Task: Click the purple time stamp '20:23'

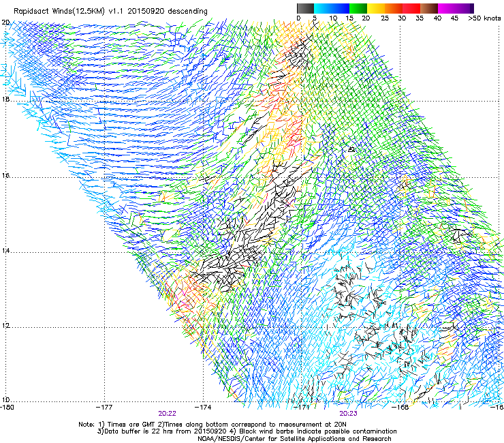Action: pyautogui.click(x=349, y=414)
